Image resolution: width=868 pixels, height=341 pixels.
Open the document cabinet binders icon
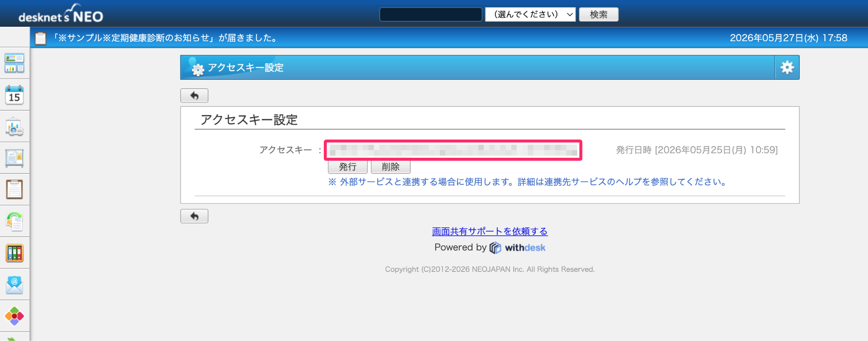pyautogui.click(x=14, y=253)
